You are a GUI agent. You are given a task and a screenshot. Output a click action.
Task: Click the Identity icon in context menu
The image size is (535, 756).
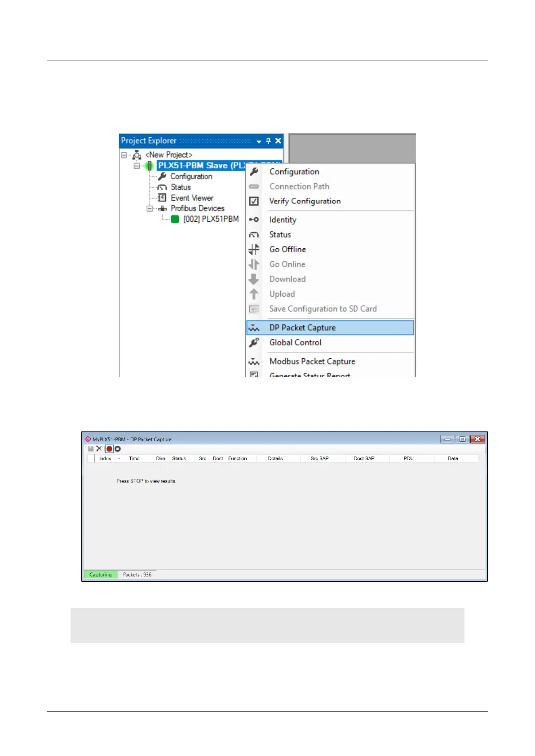[x=254, y=220]
